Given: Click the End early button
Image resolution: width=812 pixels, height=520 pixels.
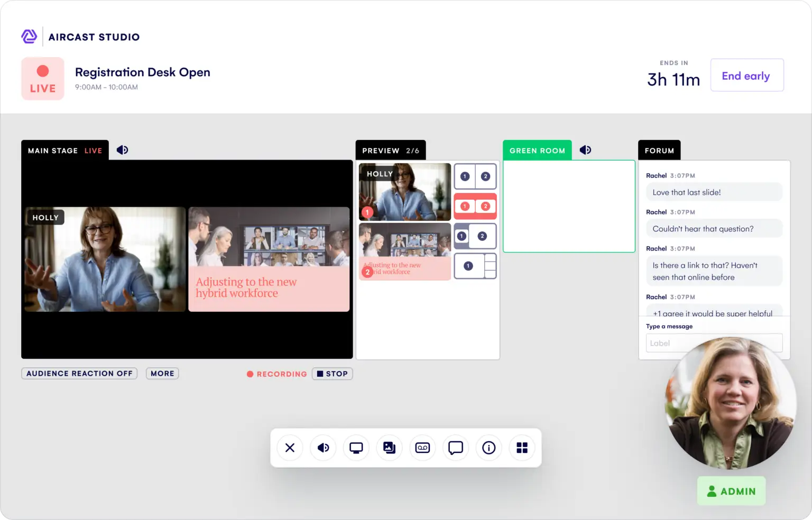Looking at the screenshot, I should (x=746, y=76).
